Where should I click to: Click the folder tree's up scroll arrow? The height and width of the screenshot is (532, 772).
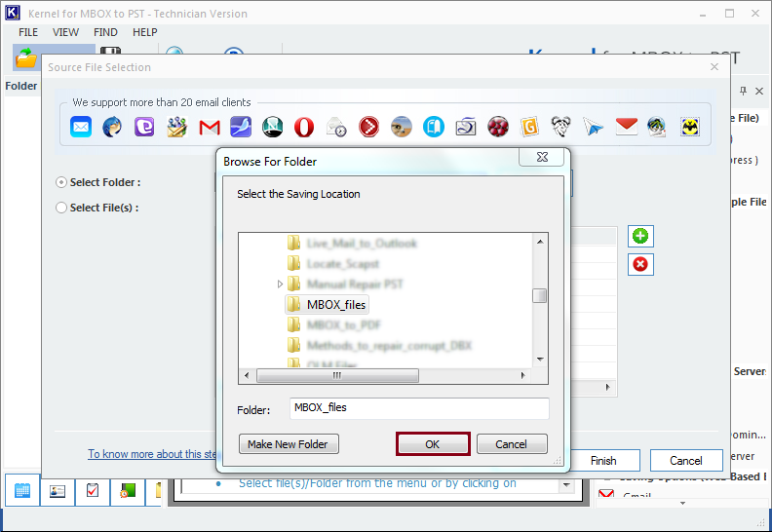[540, 241]
